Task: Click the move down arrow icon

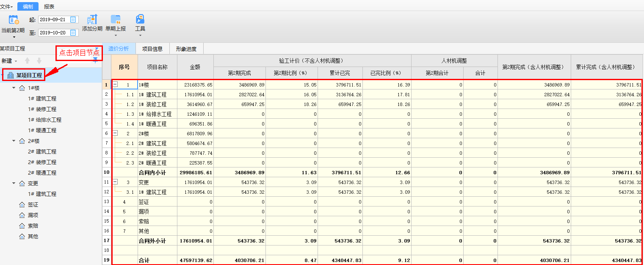Action: [x=39, y=61]
